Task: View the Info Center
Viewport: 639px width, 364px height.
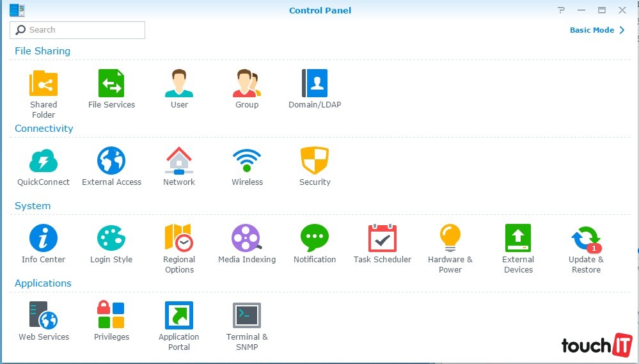Action: pyautogui.click(x=43, y=239)
